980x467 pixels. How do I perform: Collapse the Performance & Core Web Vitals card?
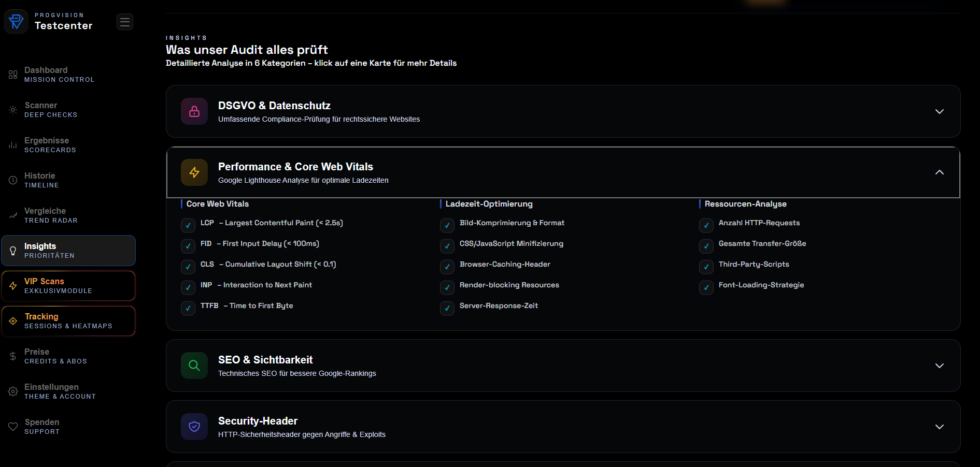point(940,172)
